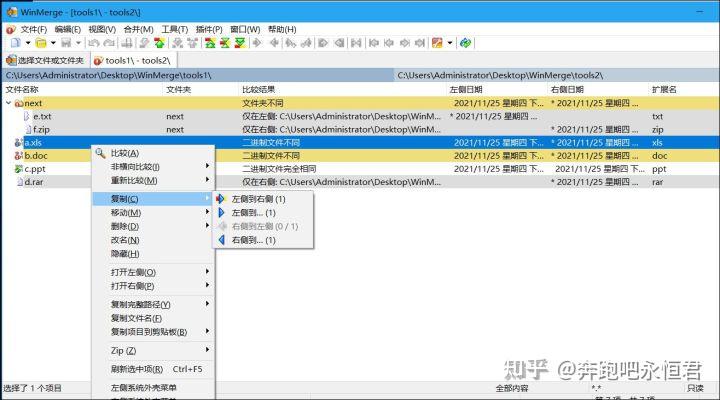Select 左侧到... (1) in the copy submenu
This screenshot has width=720, height=400.
(263, 213)
